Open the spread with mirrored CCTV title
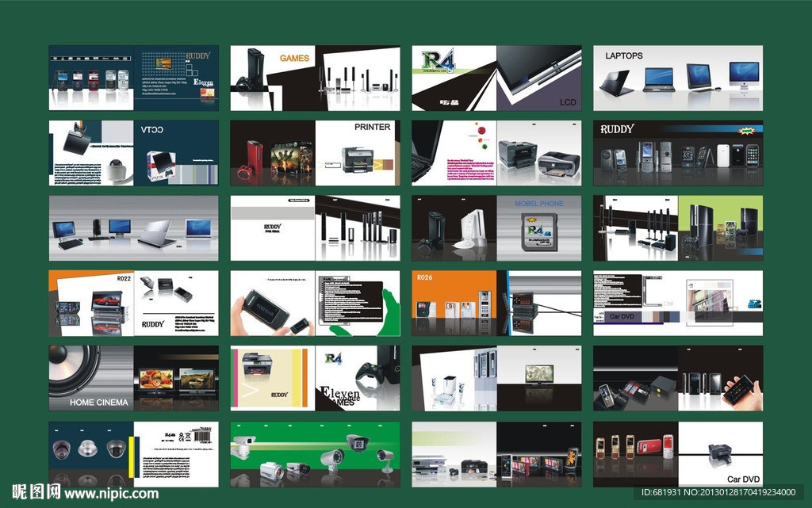Screen dimensions: 812x508 click(133, 153)
